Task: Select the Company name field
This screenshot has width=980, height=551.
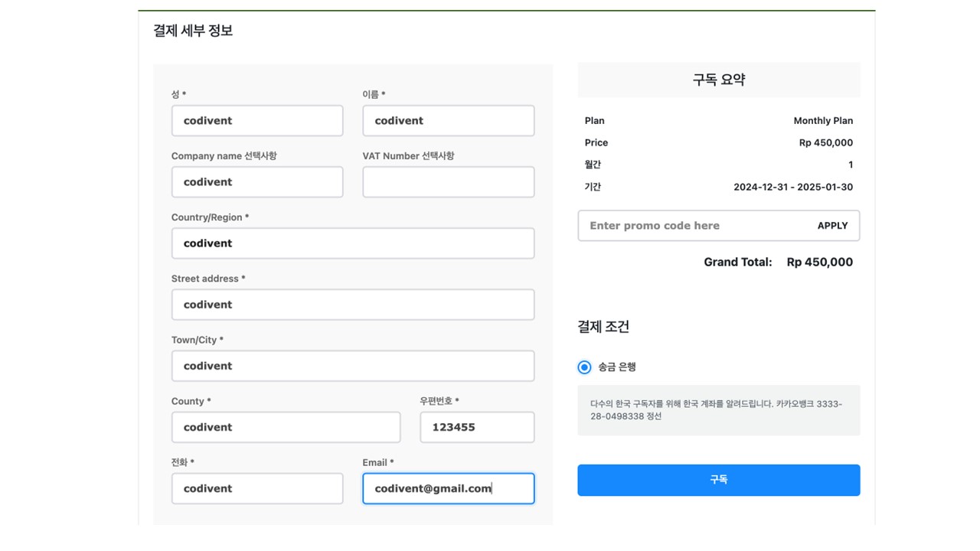Action: [257, 182]
